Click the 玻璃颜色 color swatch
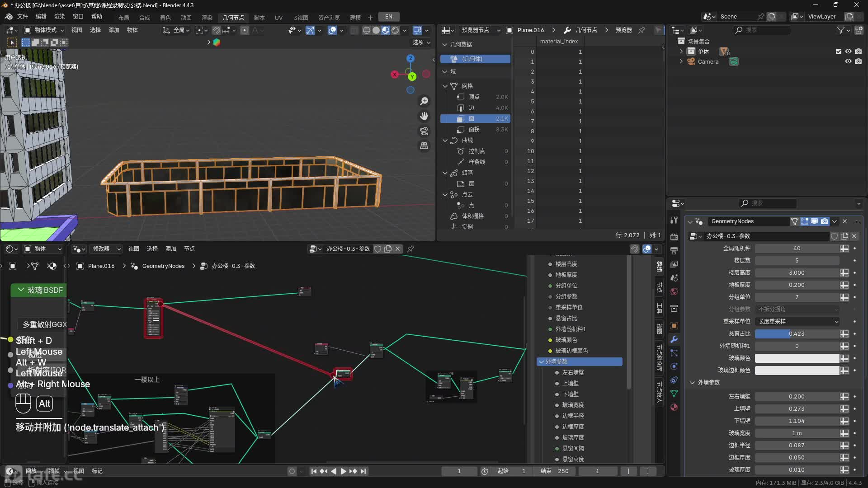 797,358
